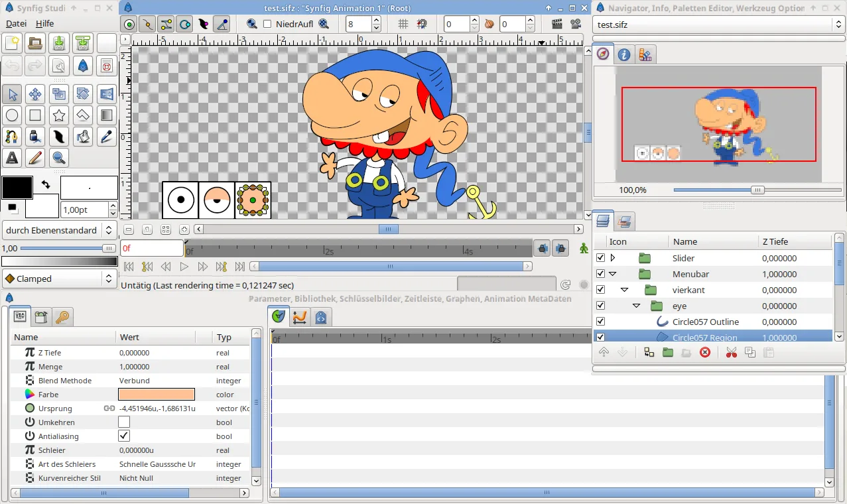Select the Circle tool
This screenshot has height=504, width=847.
point(12,115)
